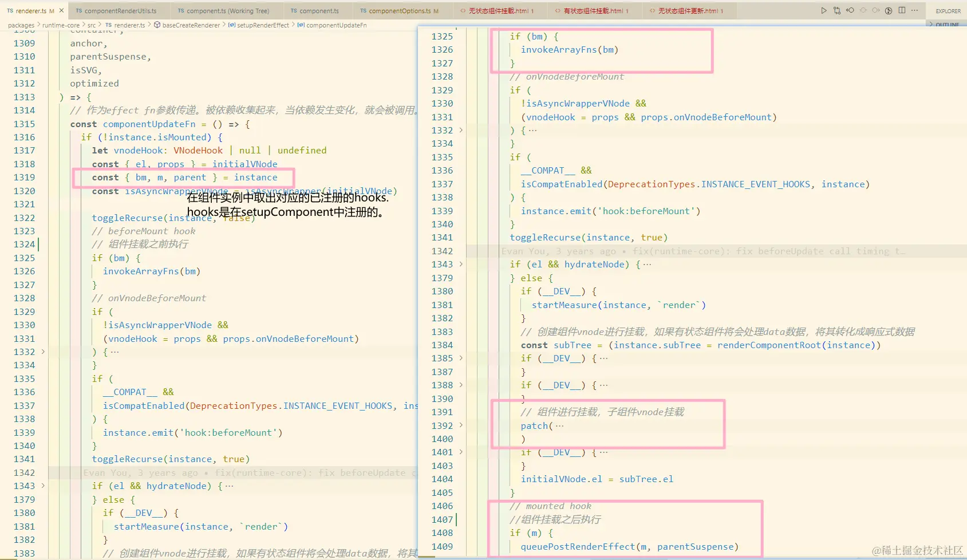967x560 pixels.
Task: Click 'src' breadcrumb segment
Action: pyautogui.click(x=92, y=25)
